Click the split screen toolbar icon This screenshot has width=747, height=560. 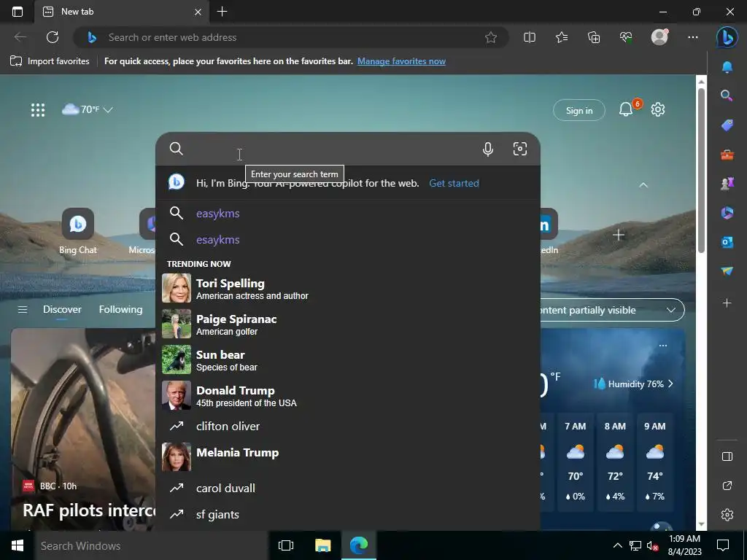pos(530,37)
